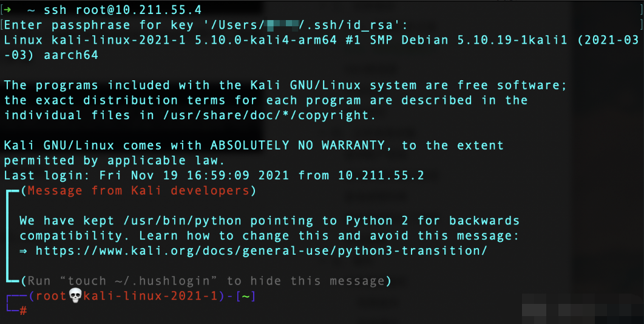This screenshot has width=644, height=324.
Task: Click the 'kali-linux-2021-1' hostname in the red prompt
Action: point(151,296)
